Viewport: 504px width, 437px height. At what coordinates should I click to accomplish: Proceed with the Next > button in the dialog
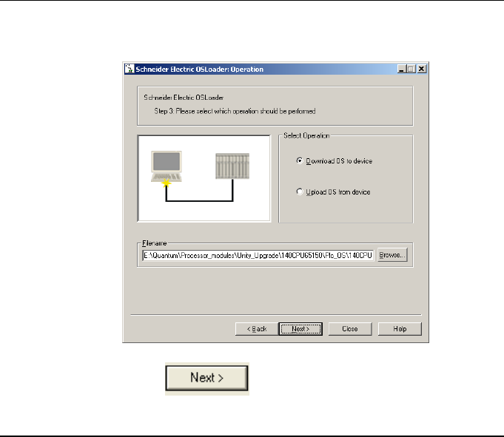pos(300,329)
